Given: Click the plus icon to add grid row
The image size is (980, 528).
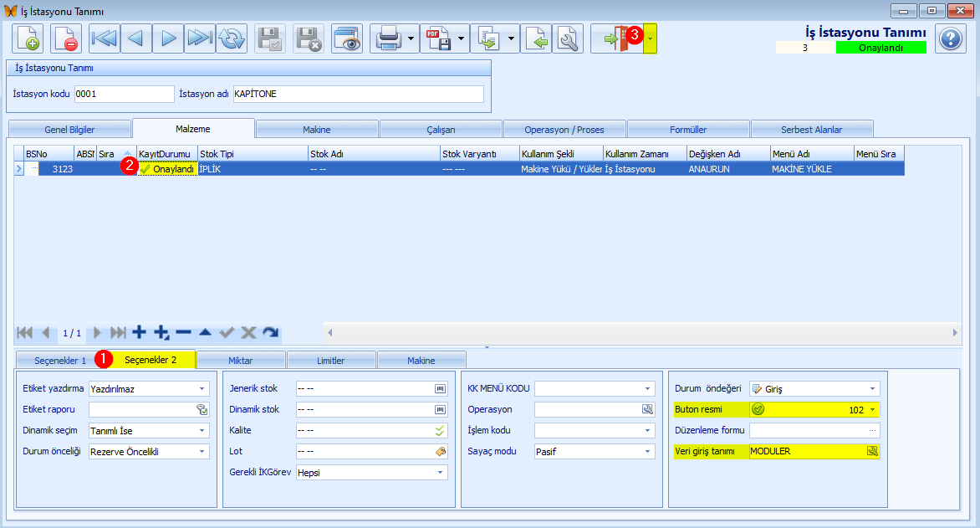Looking at the screenshot, I should pos(140,332).
